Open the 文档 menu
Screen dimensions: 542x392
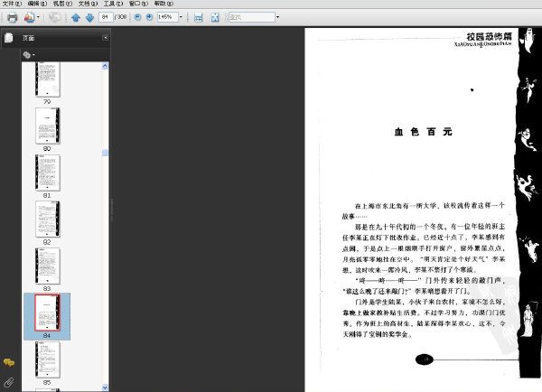(x=89, y=4)
